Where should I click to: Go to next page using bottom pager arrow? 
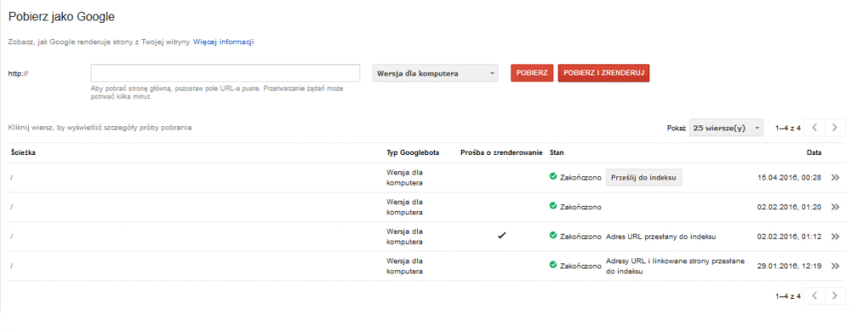[835, 296]
